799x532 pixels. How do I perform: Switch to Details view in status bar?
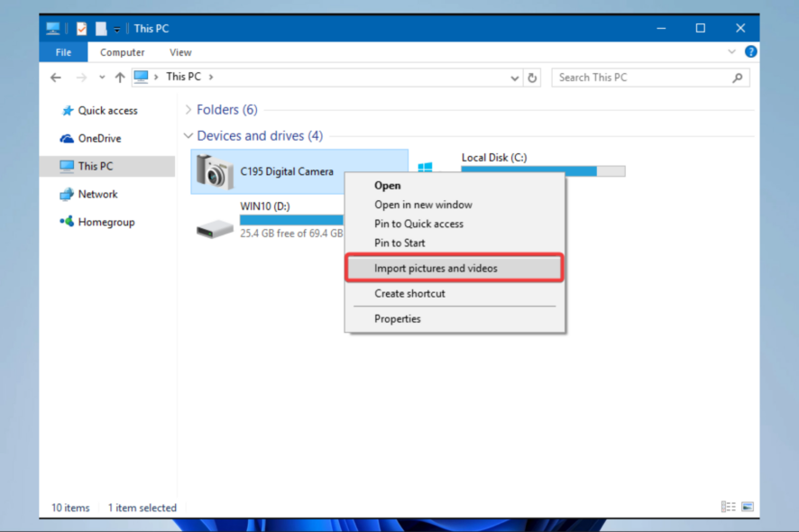click(x=728, y=507)
